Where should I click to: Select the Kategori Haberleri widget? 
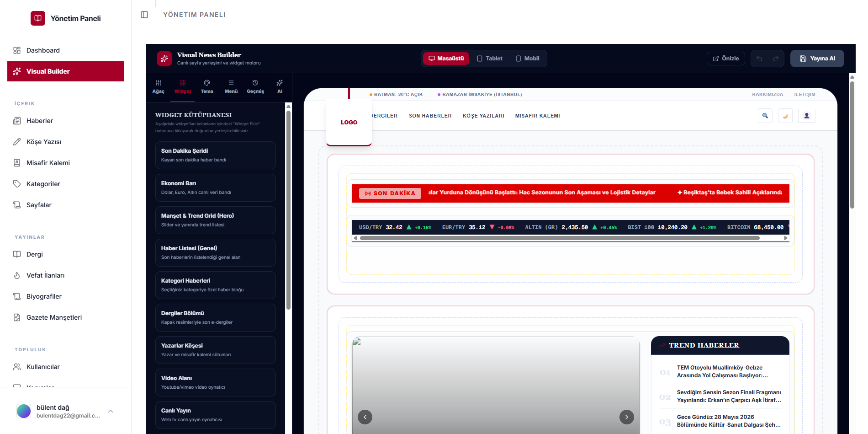(x=216, y=285)
